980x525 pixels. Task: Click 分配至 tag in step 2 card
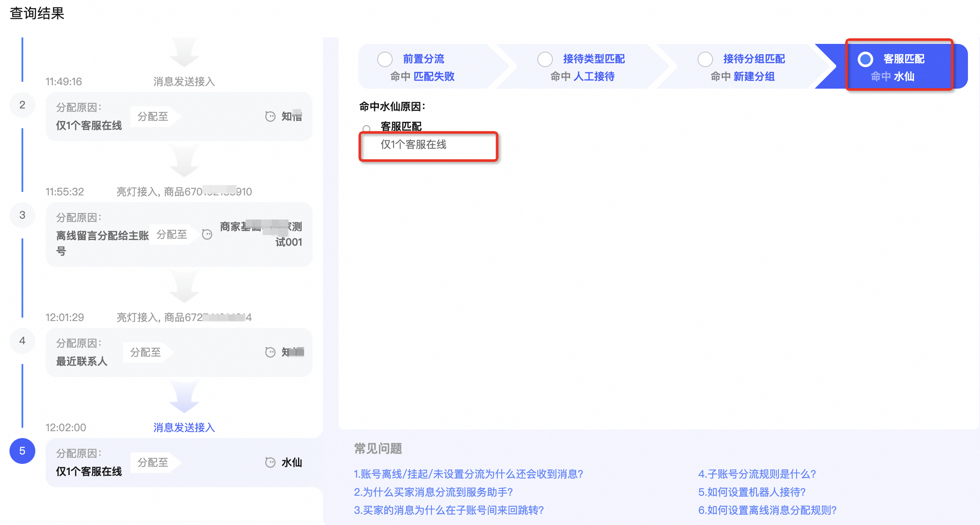(155, 117)
